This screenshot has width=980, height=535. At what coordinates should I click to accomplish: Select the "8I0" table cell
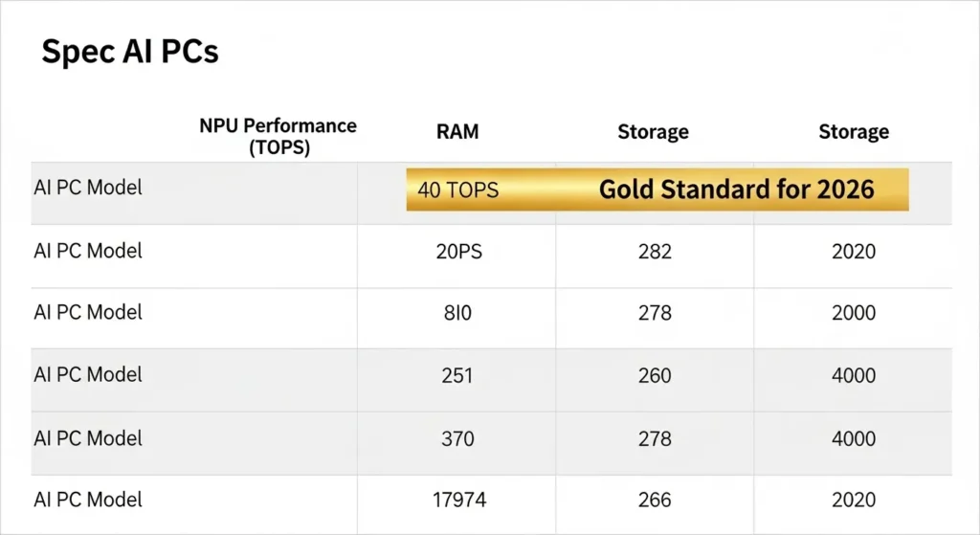[457, 313]
